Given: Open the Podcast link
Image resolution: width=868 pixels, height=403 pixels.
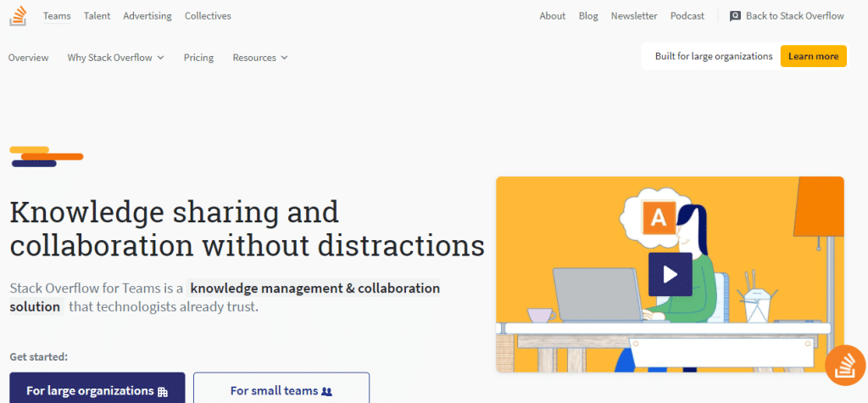Looking at the screenshot, I should pos(687,16).
